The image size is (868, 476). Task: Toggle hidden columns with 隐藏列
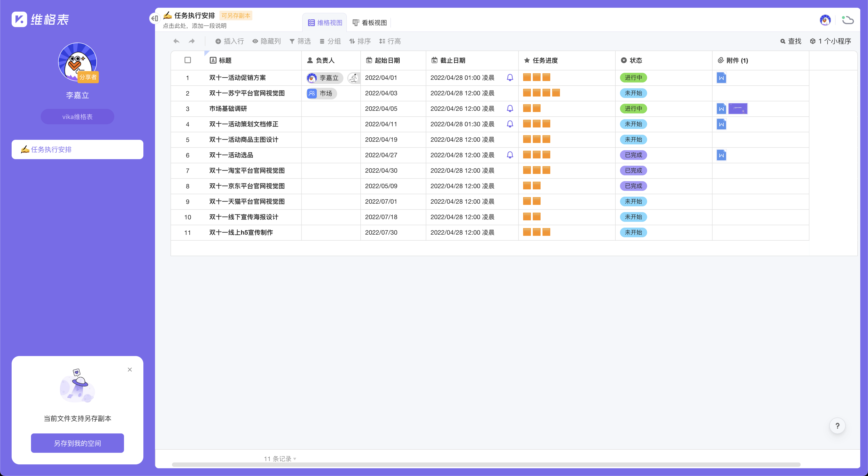(x=267, y=41)
